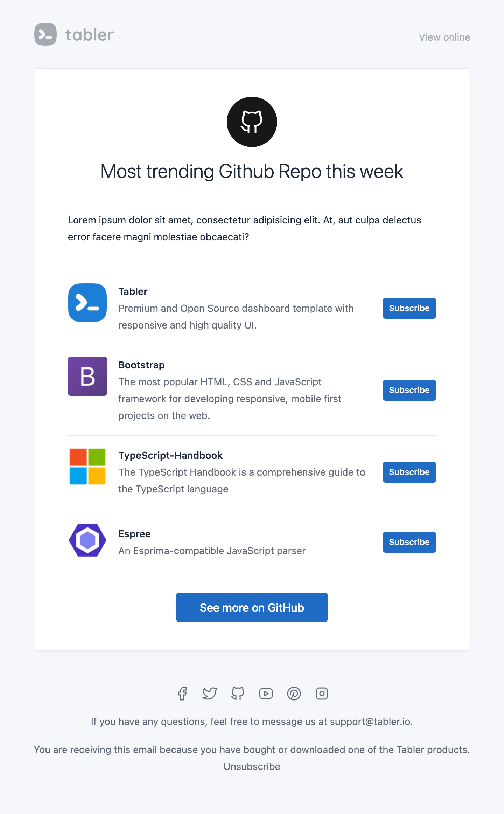The image size is (504, 814).
Task: Open the Facebook footer icon
Action: click(x=182, y=694)
